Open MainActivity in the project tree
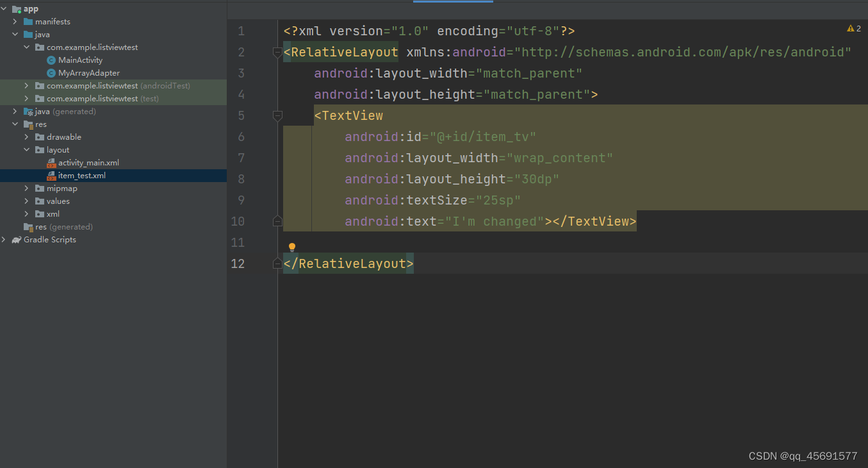The image size is (868, 468). [x=80, y=60]
